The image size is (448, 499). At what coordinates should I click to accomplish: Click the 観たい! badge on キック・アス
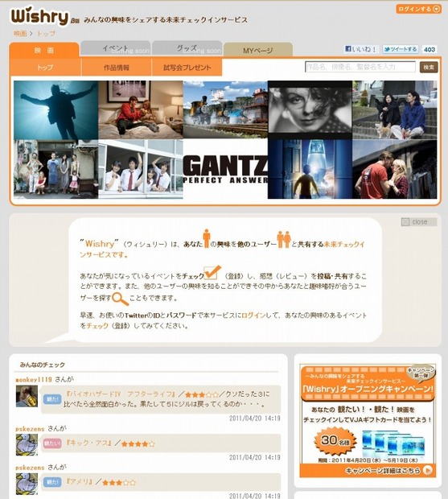pyautogui.click(x=52, y=443)
